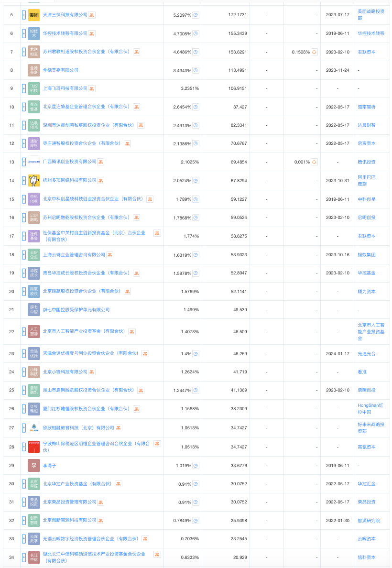Click the clock icon beside 5.2097% shareholding
The image size is (392, 568).
tap(195, 15)
